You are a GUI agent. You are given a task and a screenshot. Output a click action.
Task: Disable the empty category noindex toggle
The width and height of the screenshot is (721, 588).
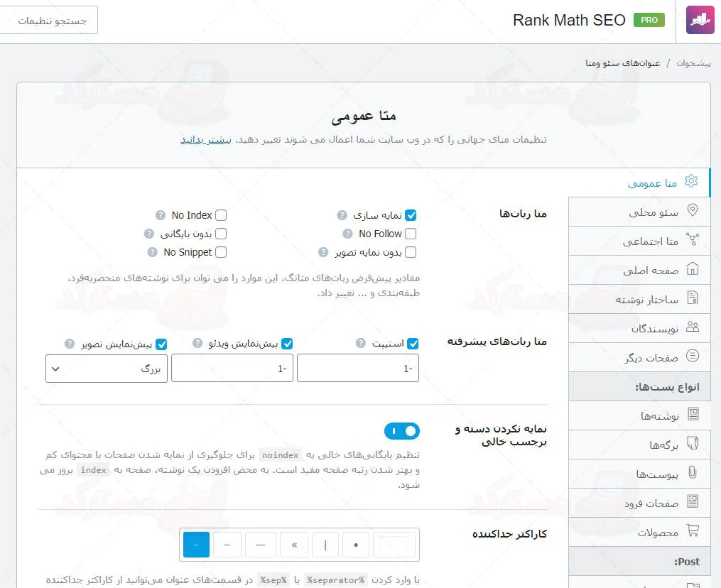tap(402, 431)
